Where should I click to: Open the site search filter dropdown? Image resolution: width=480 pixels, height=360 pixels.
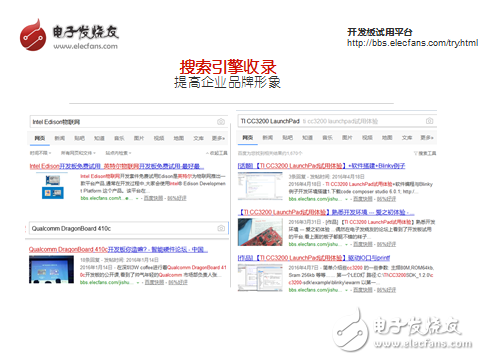coord(118,153)
